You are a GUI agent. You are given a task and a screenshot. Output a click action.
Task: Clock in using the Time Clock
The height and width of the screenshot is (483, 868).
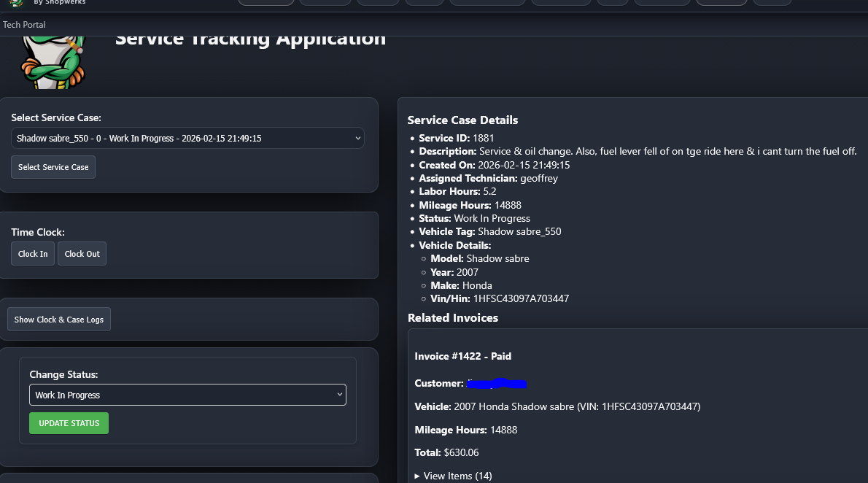tap(33, 254)
